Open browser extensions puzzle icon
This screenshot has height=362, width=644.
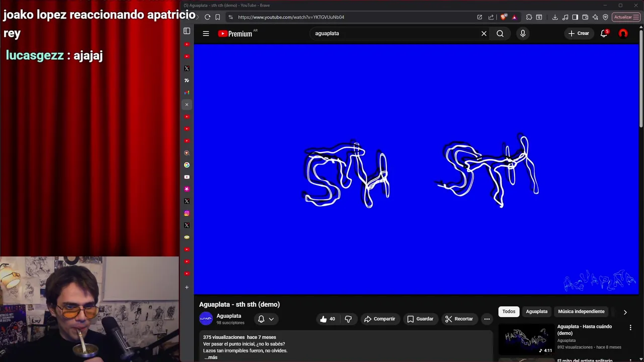pyautogui.click(x=529, y=17)
